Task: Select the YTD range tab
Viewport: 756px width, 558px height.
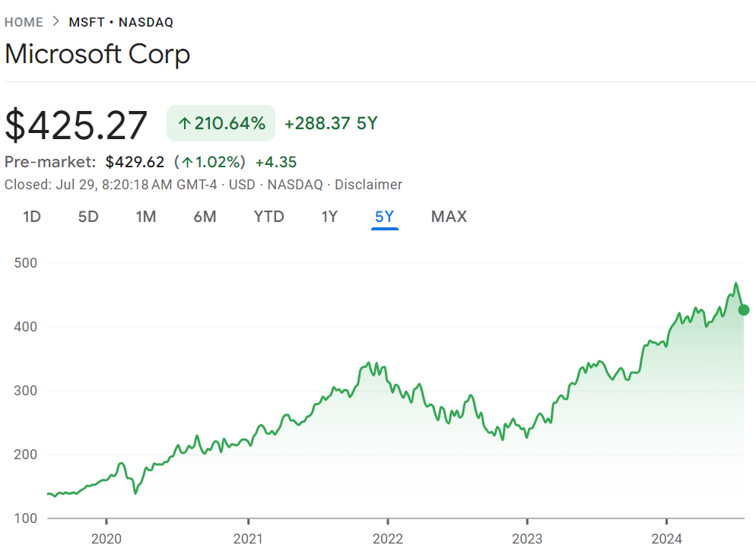Action: click(268, 217)
